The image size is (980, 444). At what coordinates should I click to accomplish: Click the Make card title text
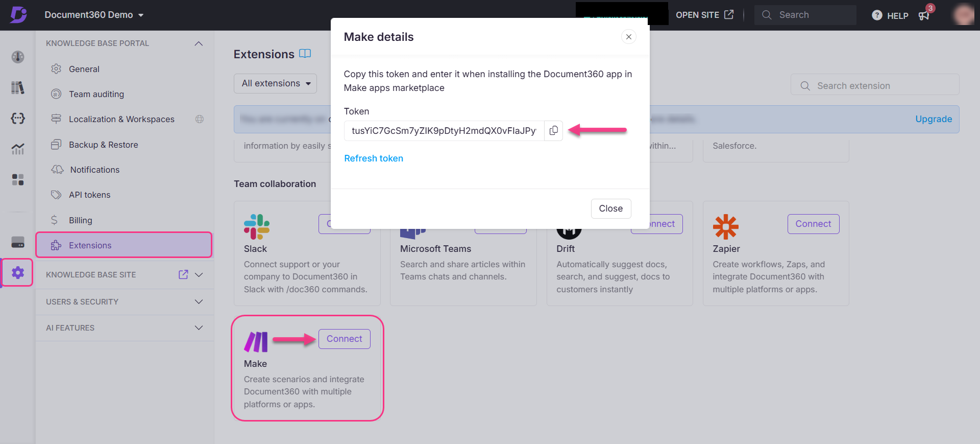(x=255, y=364)
